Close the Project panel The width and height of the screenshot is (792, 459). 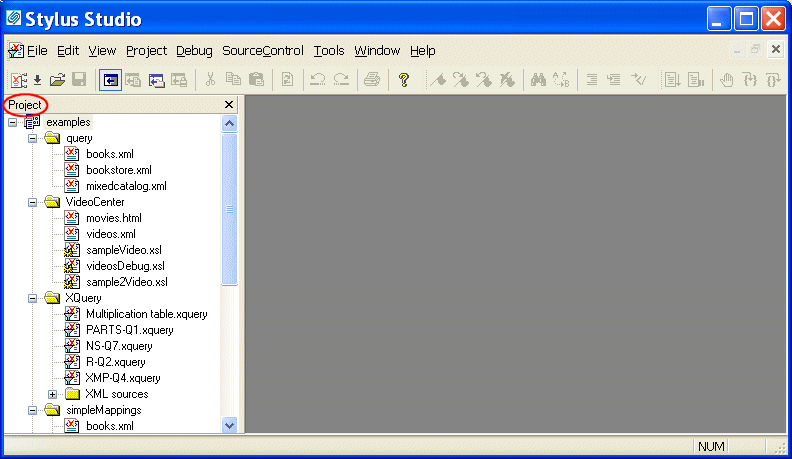coord(229,105)
